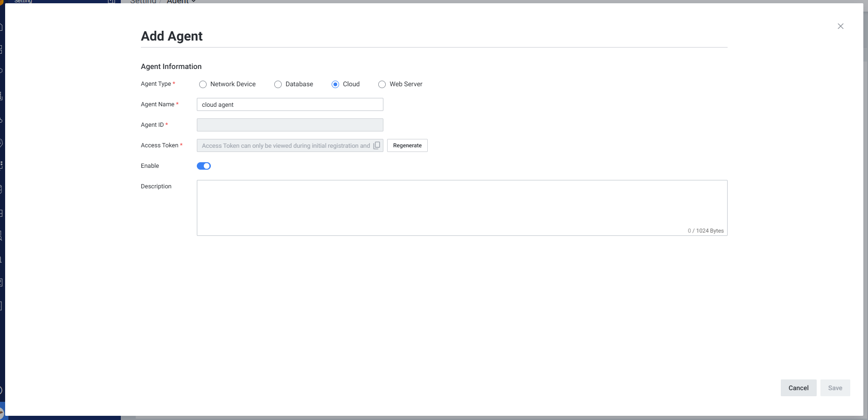Screen dimensions: 868x420
Task: Open the dashboard grid icon in the left sidebar
Action: (1, 49)
